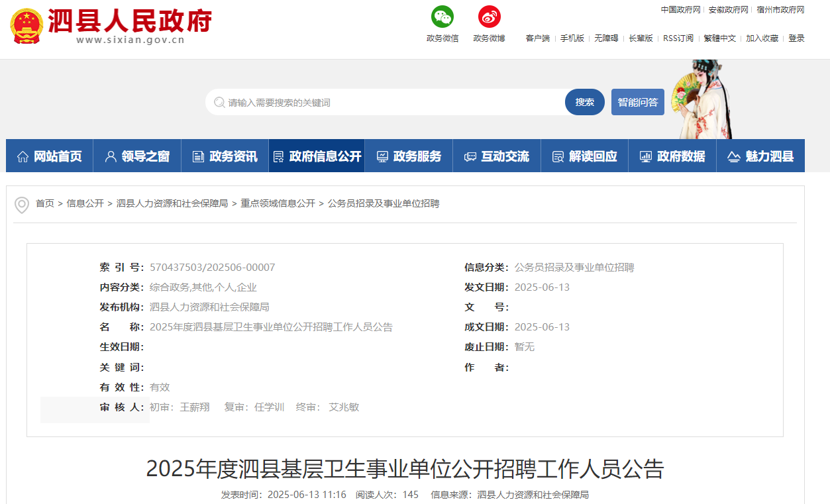Click the 发布机构 value 泗县人力资源和社会保障局

[x=209, y=307]
